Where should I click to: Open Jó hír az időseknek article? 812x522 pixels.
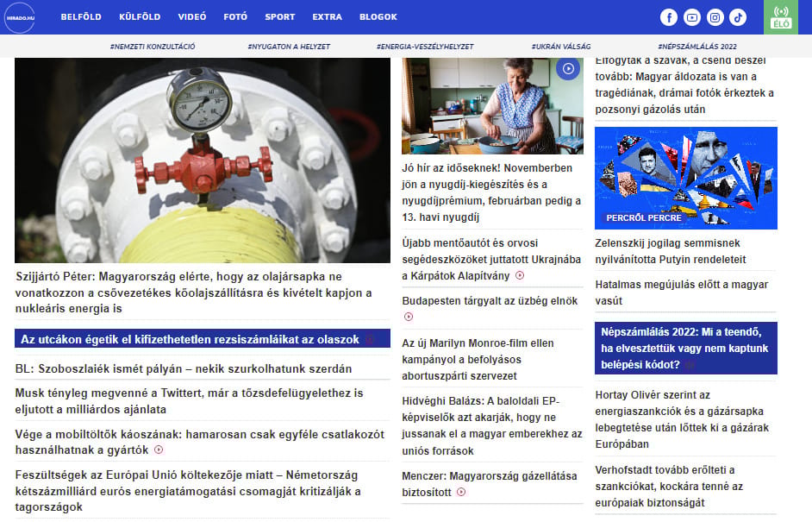coord(491,192)
